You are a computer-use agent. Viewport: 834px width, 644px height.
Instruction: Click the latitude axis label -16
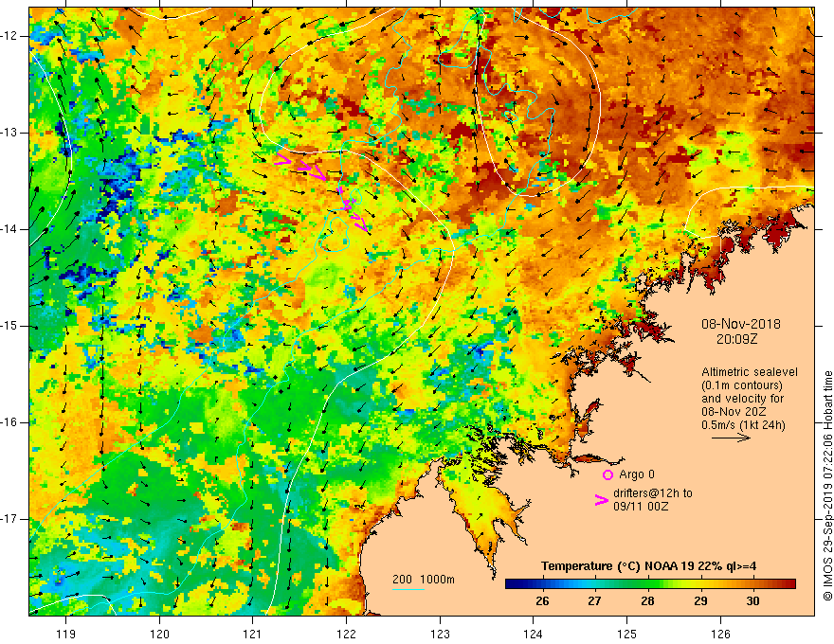coord(10,422)
